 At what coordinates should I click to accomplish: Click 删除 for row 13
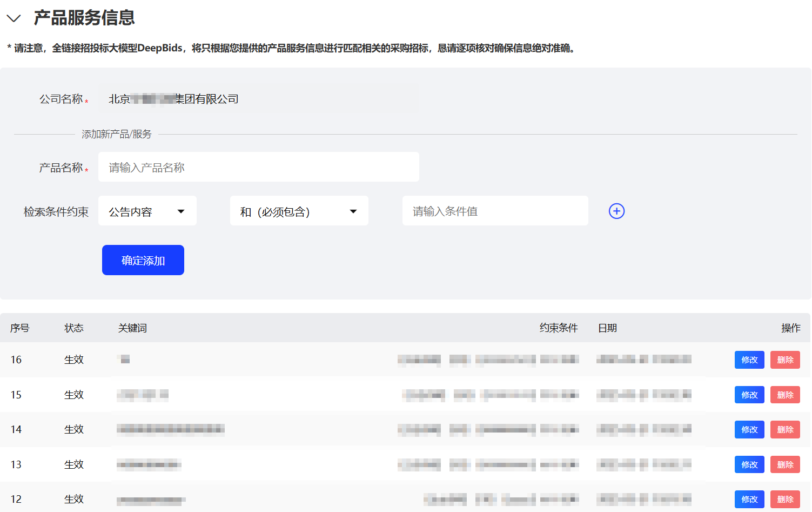point(784,464)
